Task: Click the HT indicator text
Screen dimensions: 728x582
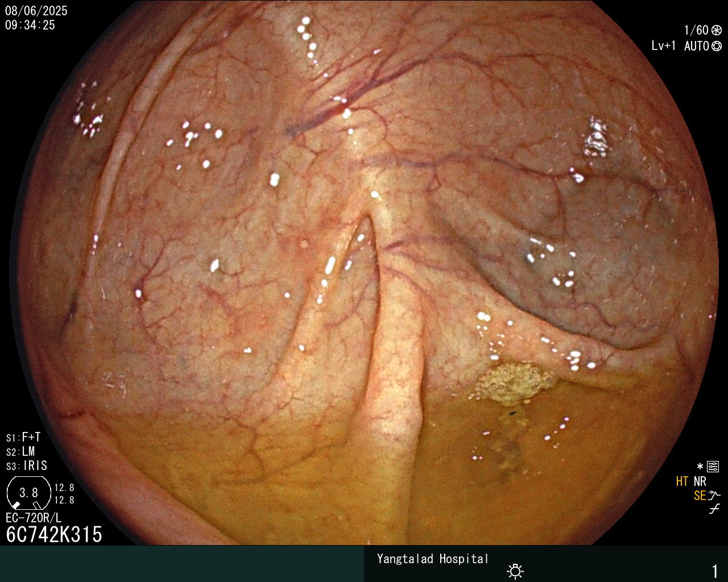Action: coord(682,481)
